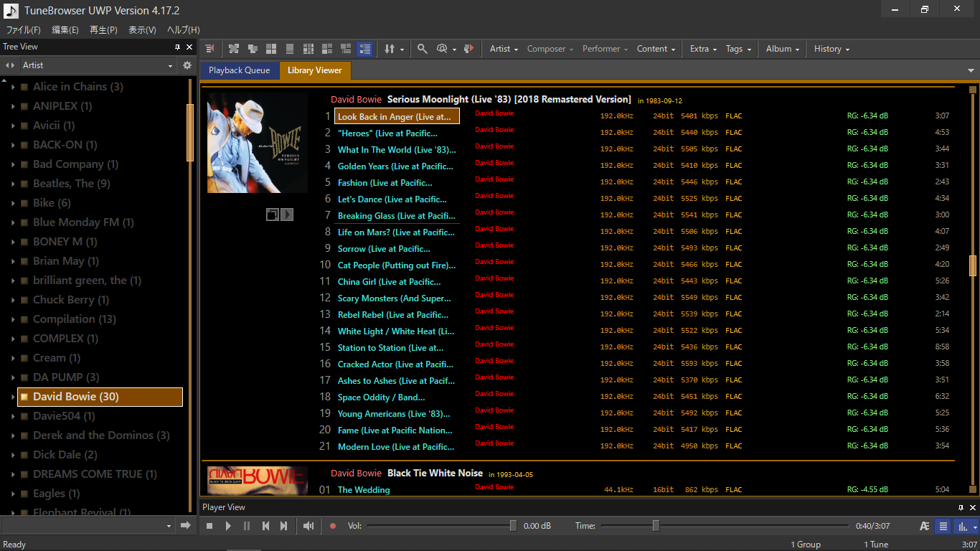Select Derek and the Dominos (3)
Image resolution: width=980 pixels, height=551 pixels.
coord(101,435)
